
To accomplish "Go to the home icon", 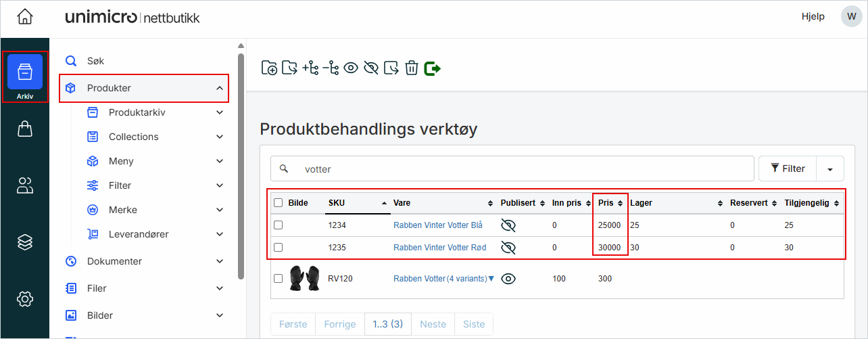I will click(x=25, y=17).
